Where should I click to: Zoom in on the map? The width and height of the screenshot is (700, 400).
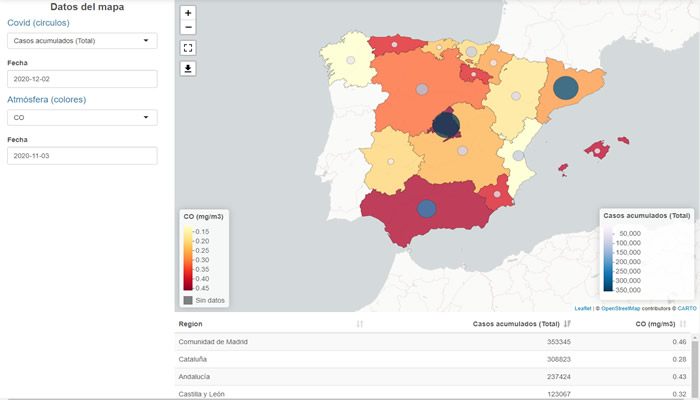pos(189,13)
